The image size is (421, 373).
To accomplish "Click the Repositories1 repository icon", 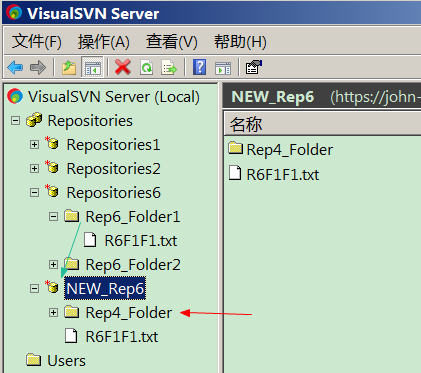I will (x=52, y=143).
